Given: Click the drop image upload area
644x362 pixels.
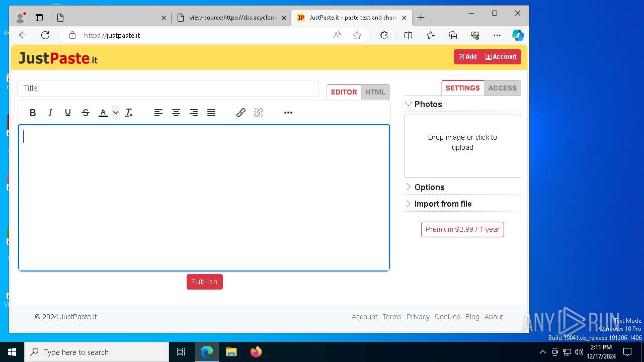Looking at the screenshot, I should (x=463, y=146).
